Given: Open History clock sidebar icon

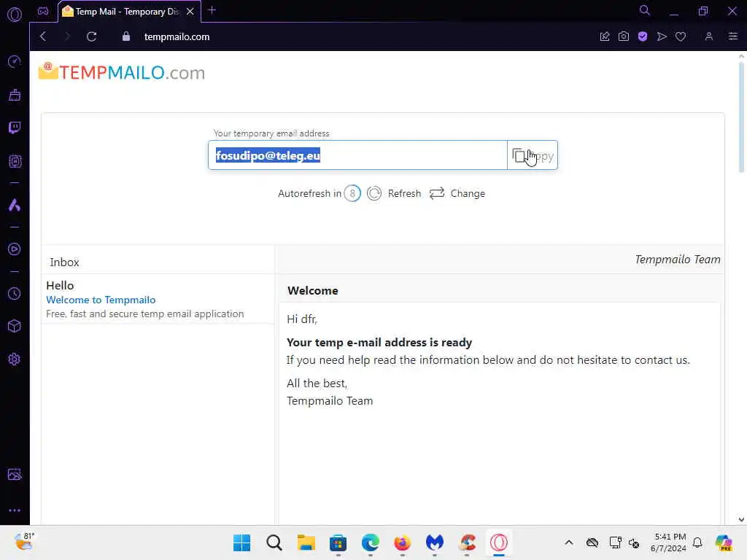Looking at the screenshot, I should (15, 293).
